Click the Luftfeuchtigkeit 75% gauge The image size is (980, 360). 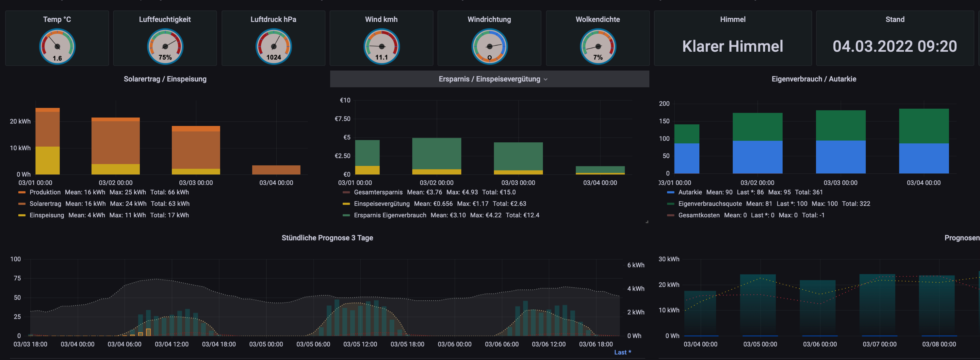pyautogui.click(x=165, y=46)
